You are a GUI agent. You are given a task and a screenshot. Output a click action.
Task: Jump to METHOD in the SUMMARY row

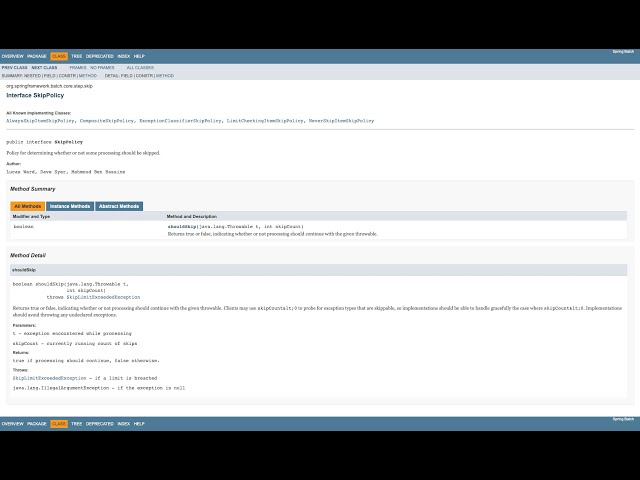[x=88, y=76]
